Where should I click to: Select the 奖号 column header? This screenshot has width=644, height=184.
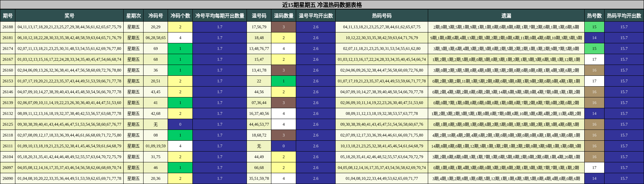tap(69, 16)
